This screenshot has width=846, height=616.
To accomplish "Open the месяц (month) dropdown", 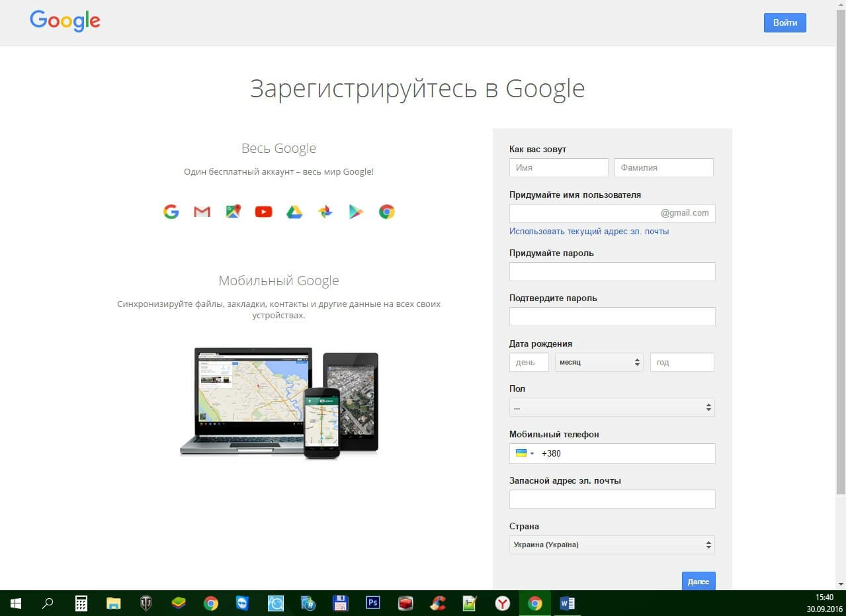I will 599,362.
